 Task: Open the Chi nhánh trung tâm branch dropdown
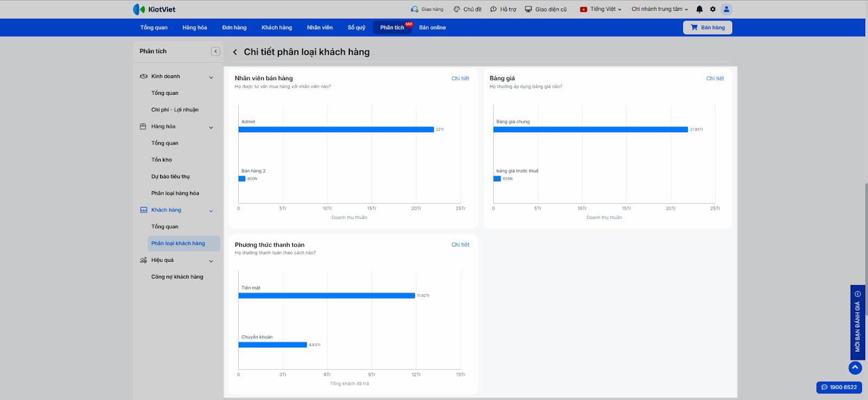pos(659,9)
